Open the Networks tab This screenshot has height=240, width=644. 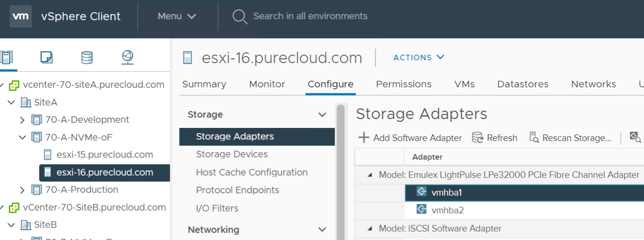[594, 84]
